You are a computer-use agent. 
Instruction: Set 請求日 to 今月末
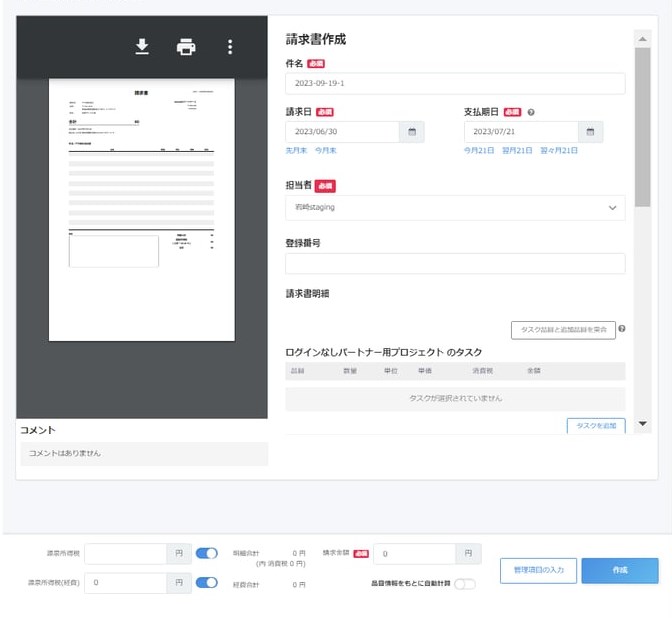[x=325, y=150]
